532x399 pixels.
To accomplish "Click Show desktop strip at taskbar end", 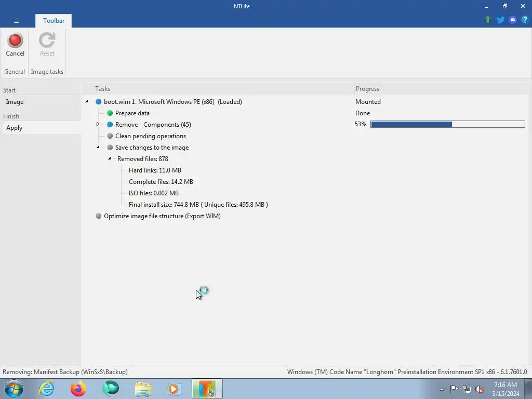I will 529,389.
